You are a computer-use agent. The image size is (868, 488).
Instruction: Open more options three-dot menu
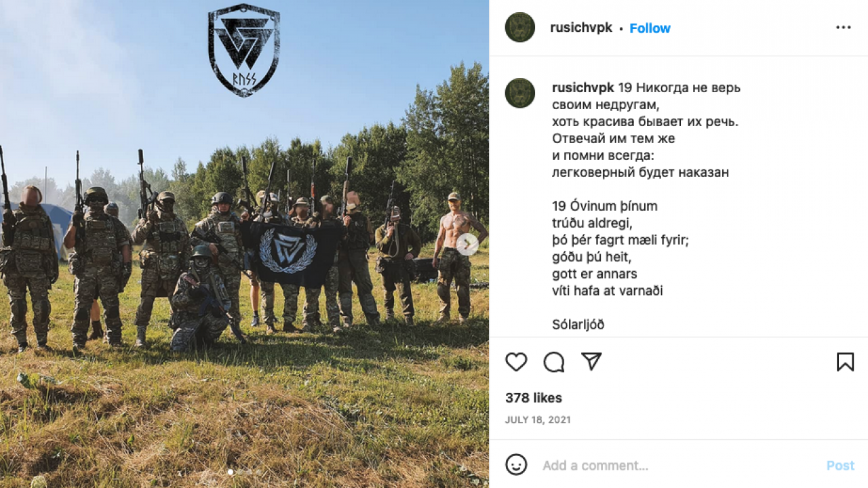point(843,28)
